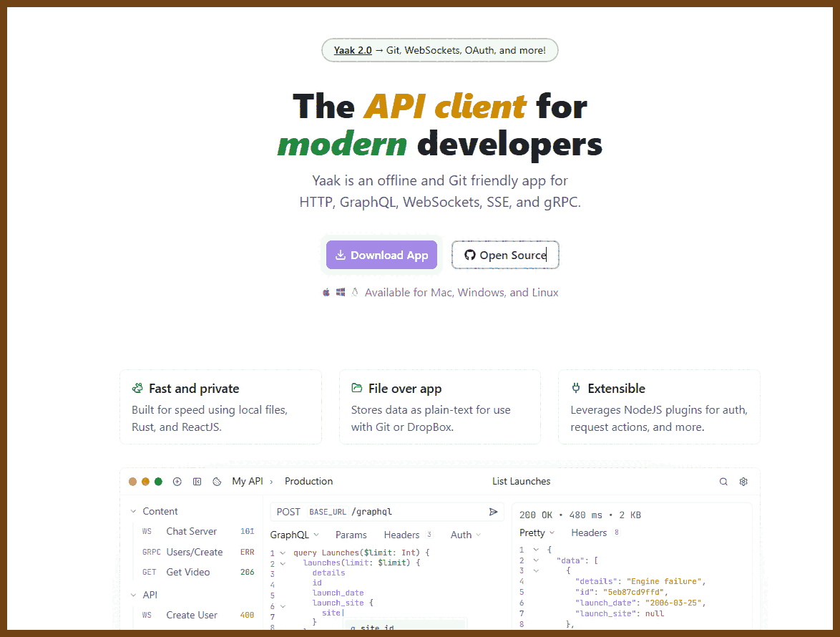Fold line 6 launch_site block in request editor
The image size is (840, 637).
coord(283,606)
